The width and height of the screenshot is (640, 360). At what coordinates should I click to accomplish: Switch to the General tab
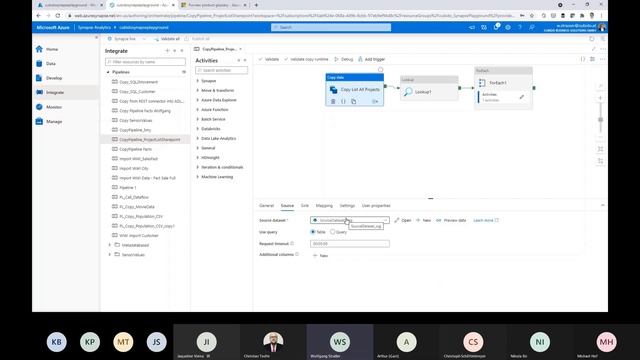tap(267, 206)
